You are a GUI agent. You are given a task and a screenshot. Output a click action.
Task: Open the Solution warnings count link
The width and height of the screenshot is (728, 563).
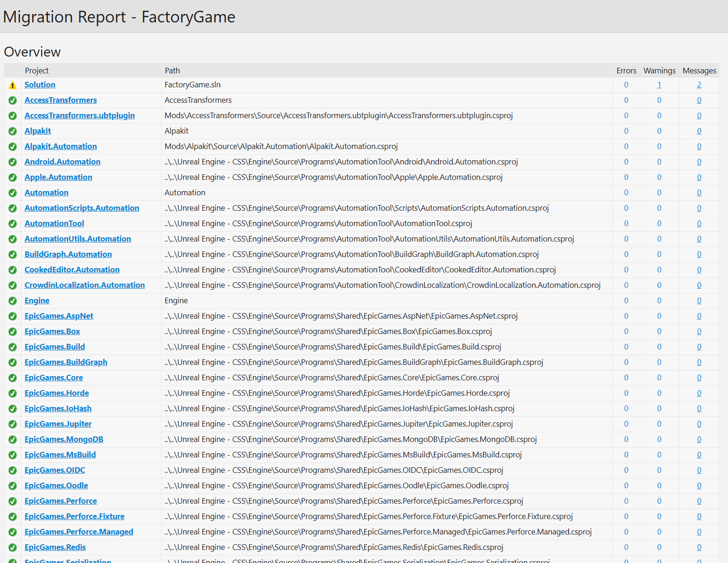(x=659, y=85)
